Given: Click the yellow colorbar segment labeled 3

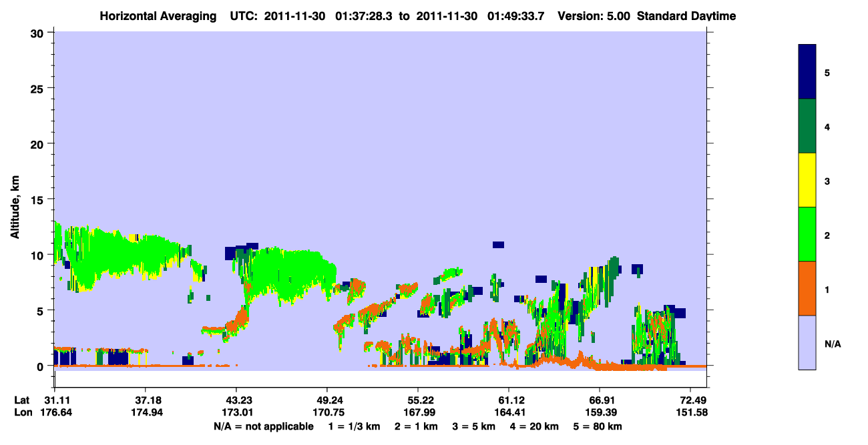Looking at the screenshot, I should click(x=807, y=180).
